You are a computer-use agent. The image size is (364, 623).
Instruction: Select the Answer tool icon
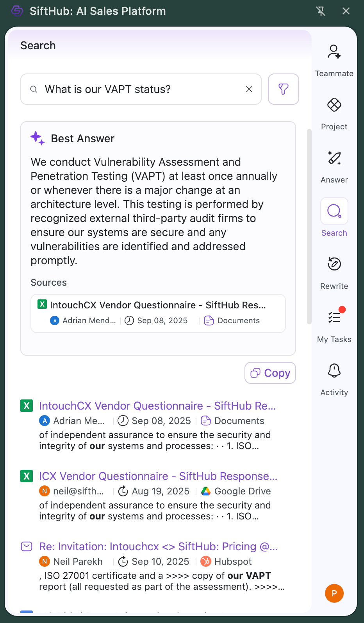(x=334, y=158)
